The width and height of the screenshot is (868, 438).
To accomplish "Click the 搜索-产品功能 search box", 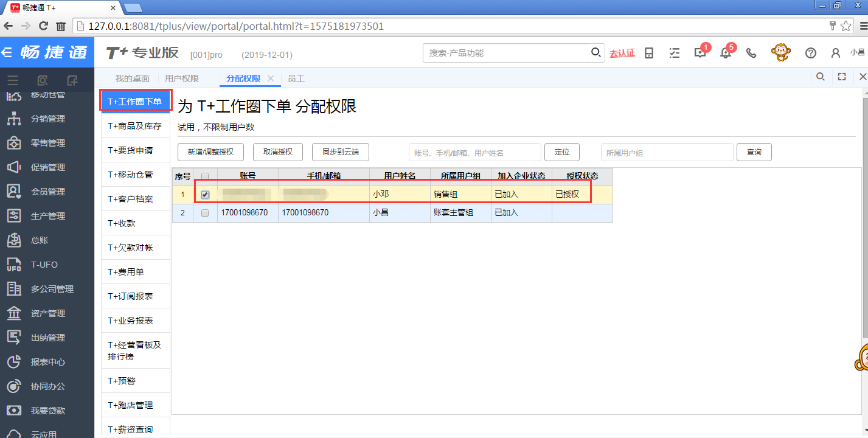I will [508, 53].
